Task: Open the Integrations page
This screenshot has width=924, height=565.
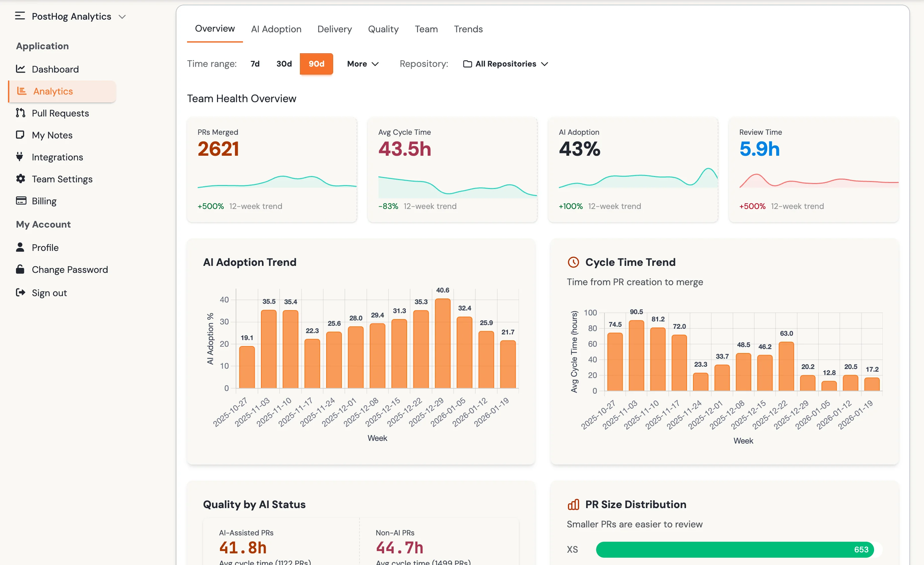Action: tap(62, 157)
